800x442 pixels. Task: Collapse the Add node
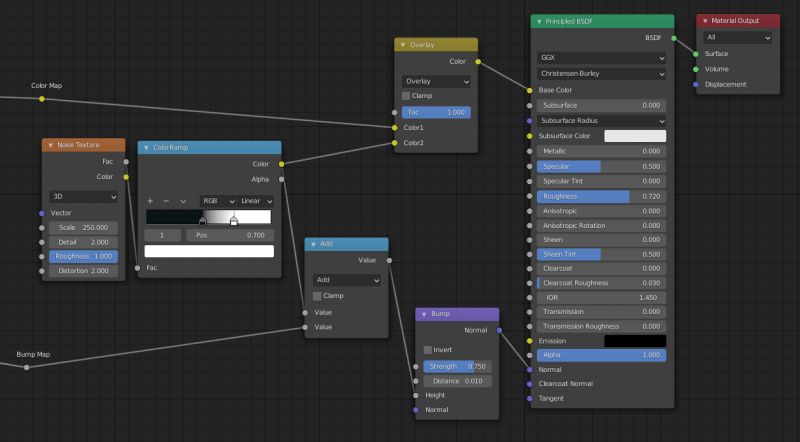(x=313, y=244)
